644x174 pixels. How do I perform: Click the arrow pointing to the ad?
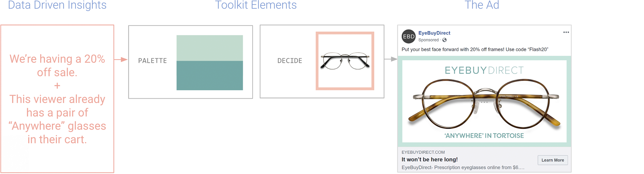(x=391, y=59)
